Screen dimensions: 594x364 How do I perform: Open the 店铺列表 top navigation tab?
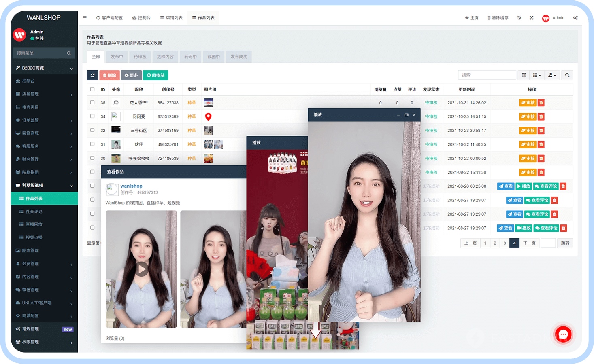point(171,18)
